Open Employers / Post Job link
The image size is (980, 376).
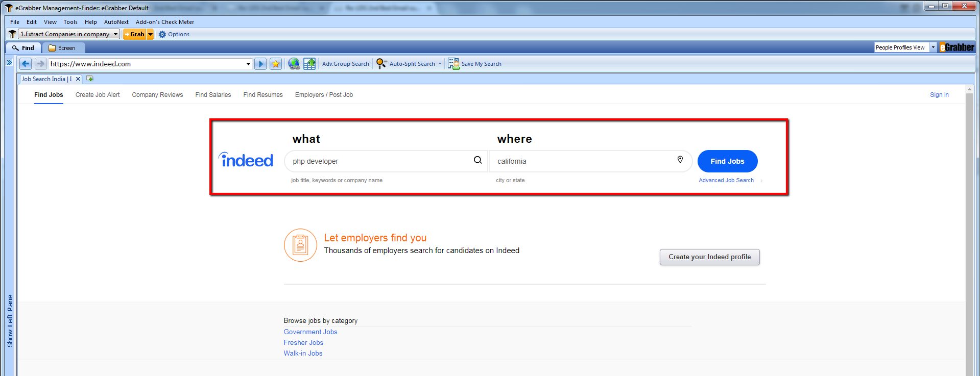pos(324,95)
